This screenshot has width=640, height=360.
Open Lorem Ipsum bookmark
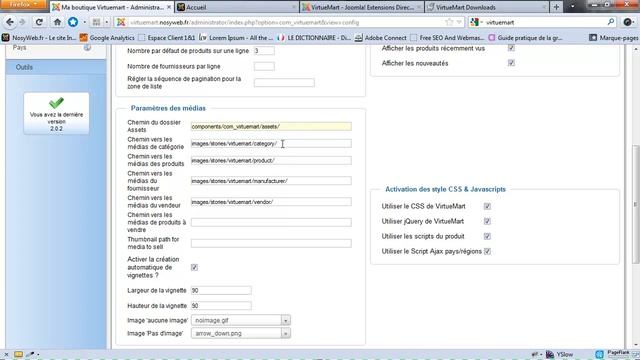pos(236,38)
